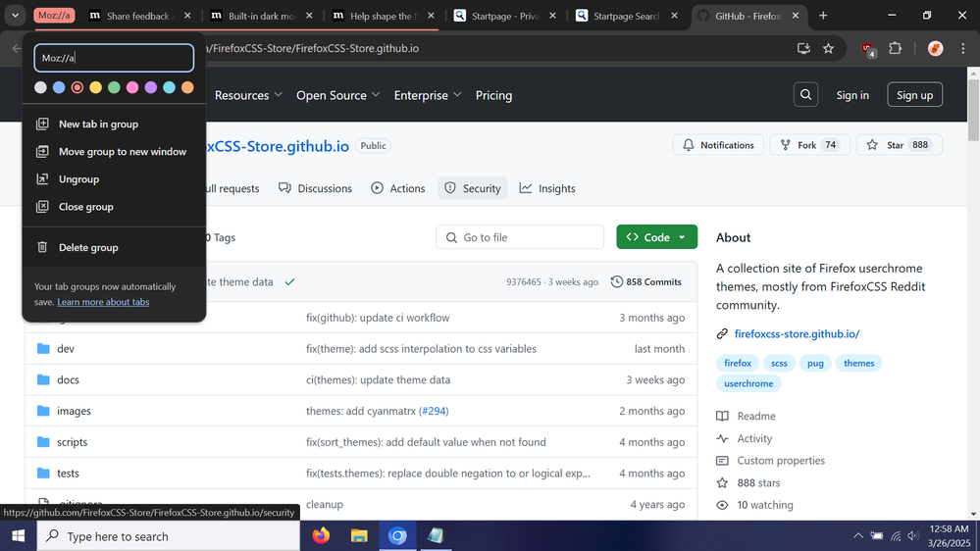Open the Pricing page
Screen dimensions: 980x551
click(x=493, y=95)
